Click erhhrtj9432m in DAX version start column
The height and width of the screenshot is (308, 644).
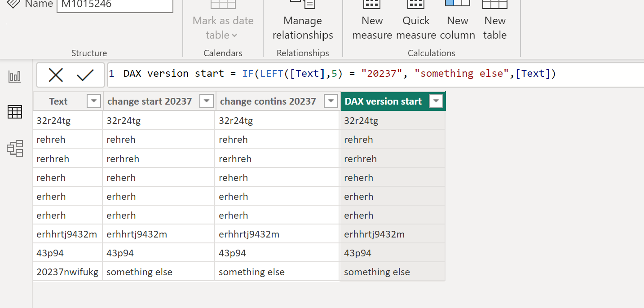[x=393, y=234]
